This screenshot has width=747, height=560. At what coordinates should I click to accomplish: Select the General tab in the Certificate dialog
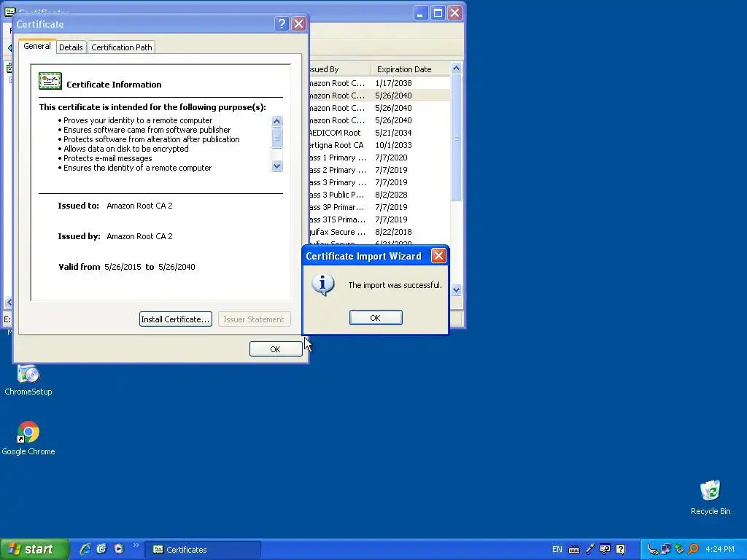click(x=37, y=46)
